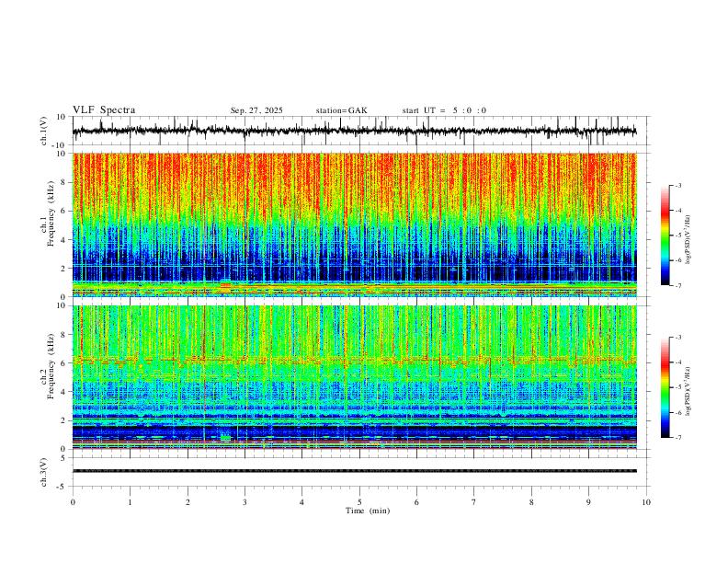Viewport: 728px width, 563px height.
Task: Click the time axis tick label '7'
Action: pyautogui.click(x=474, y=502)
